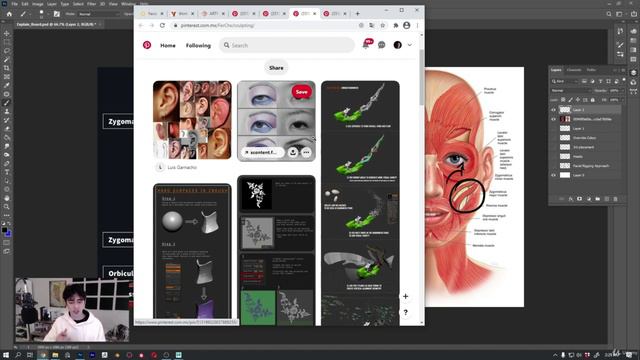Bookmark this page with the star icon
640x360 pixels.
coord(383,25)
